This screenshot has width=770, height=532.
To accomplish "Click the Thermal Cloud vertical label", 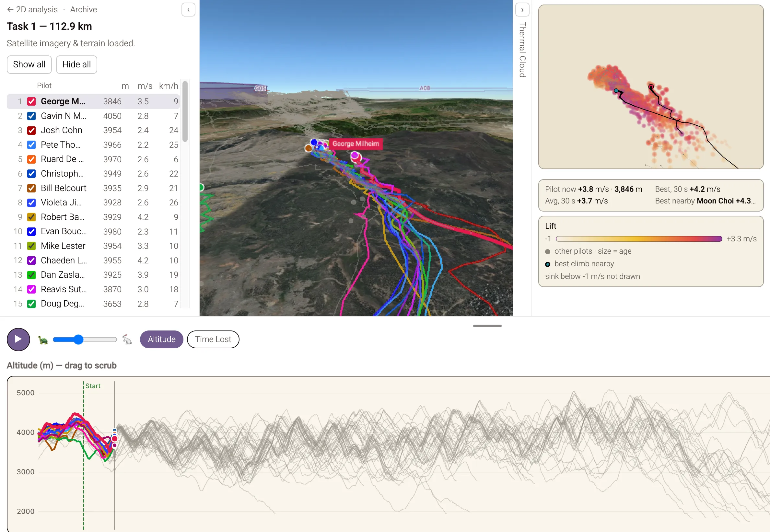I will tap(522, 50).
